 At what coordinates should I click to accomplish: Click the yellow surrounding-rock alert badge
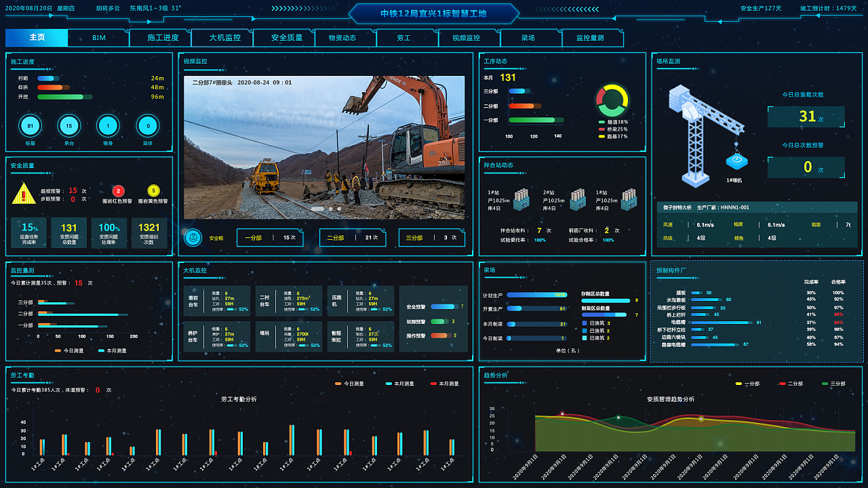(153, 191)
